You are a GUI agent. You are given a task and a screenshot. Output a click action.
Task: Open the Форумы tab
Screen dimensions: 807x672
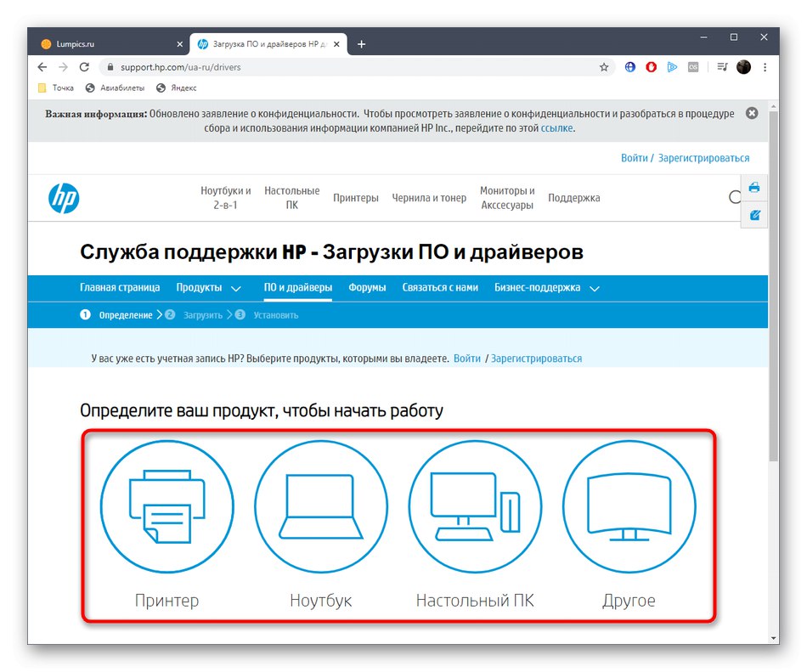point(367,288)
